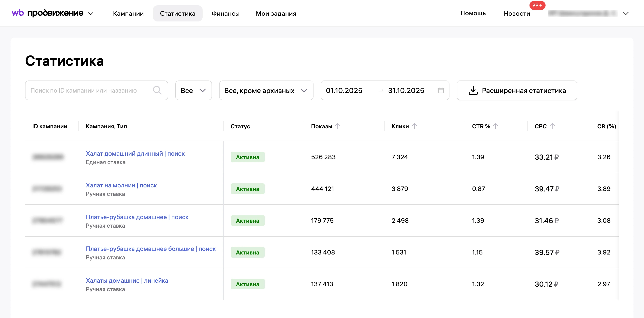Click Активна status of Халаты домашние линейка

pos(248,284)
